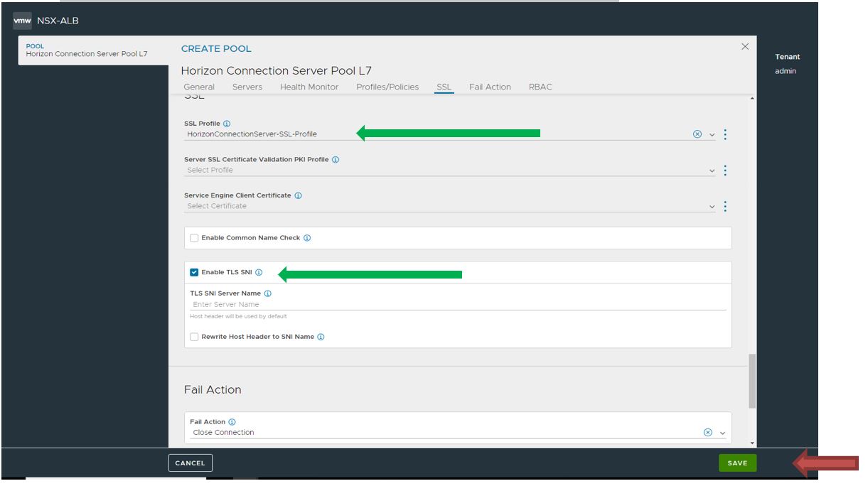
Task: Check Rewrite Host Header to SNI Name
Action: [x=194, y=337]
